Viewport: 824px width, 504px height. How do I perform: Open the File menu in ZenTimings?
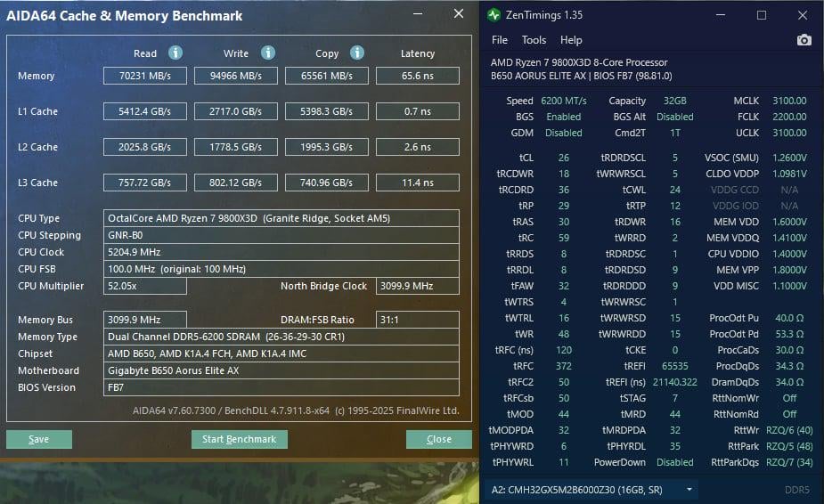(x=499, y=40)
